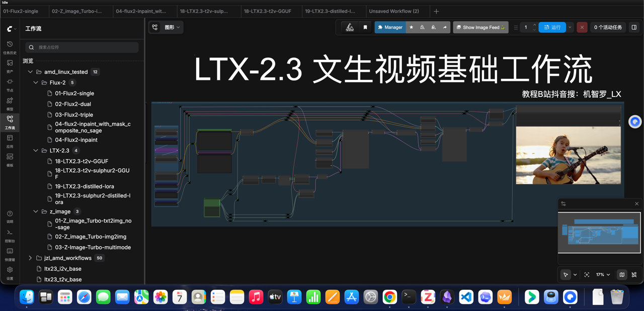This screenshot has height=311, width=644.
Task: Expand the jzl_amd_workflows folder
Action: pyautogui.click(x=30, y=258)
